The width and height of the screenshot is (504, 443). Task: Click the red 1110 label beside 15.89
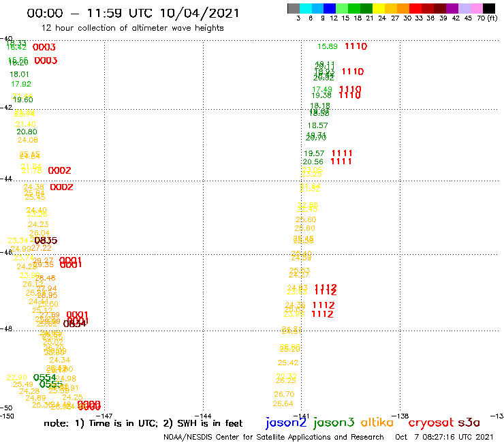(356, 46)
